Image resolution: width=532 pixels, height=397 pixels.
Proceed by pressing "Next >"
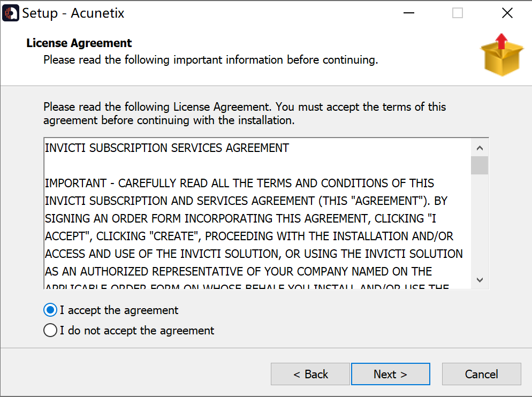tap(390, 375)
